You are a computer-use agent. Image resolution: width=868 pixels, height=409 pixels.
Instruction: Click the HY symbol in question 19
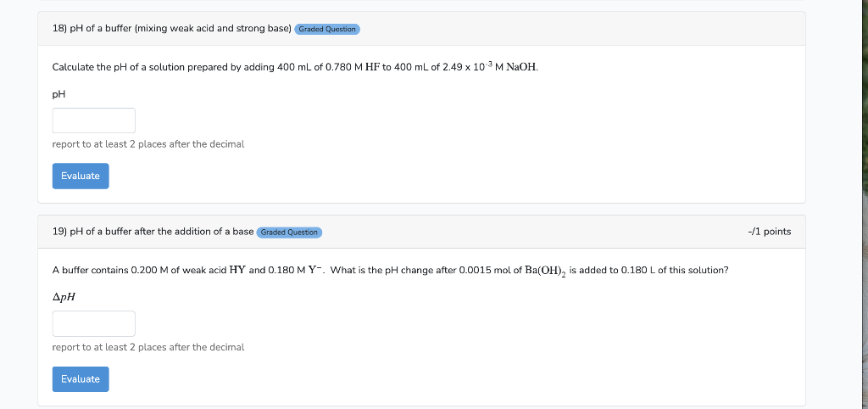pyautogui.click(x=237, y=271)
